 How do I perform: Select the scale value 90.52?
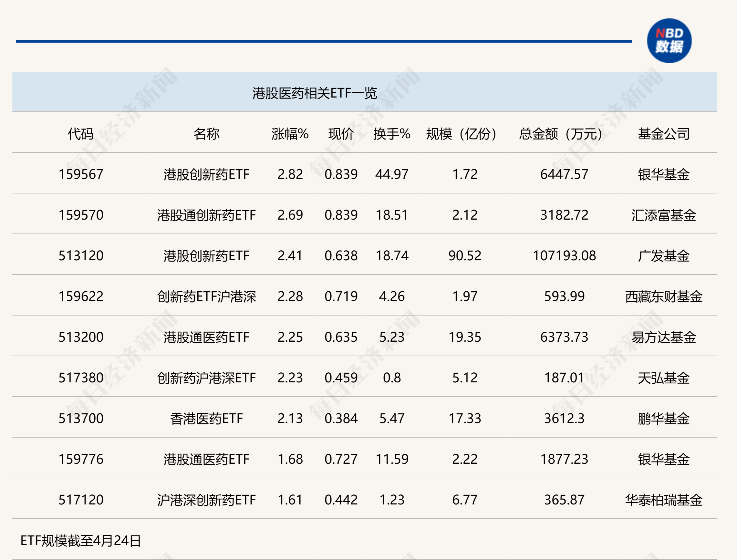[x=465, y=256]
